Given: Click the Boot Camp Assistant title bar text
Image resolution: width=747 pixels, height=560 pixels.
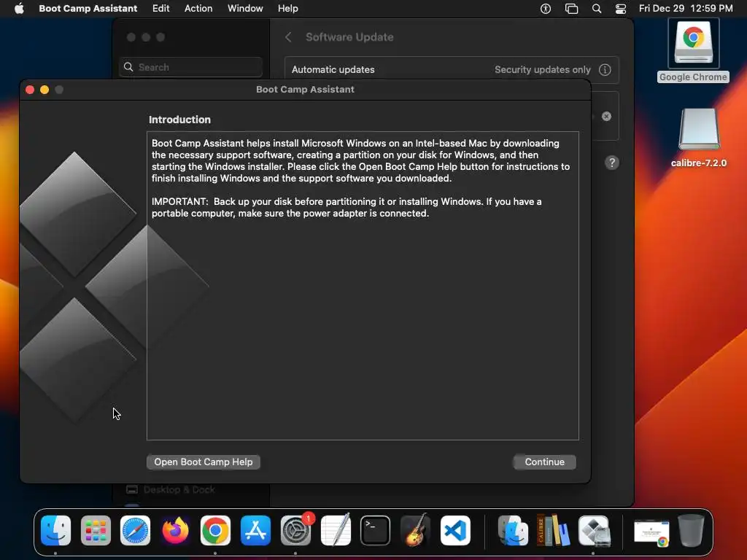Looking at the screenshot, I should (x=306, y=90).
